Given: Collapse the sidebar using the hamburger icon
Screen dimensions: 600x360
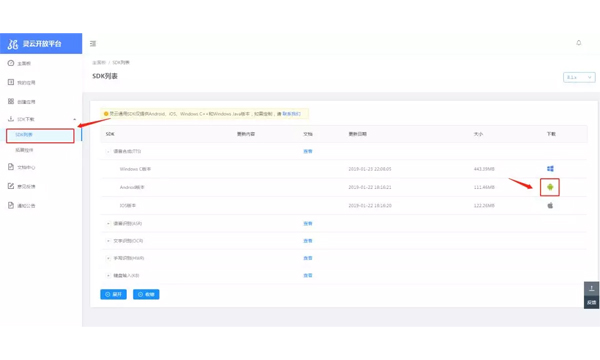Looking at the screenshot, I should (93, 44).
